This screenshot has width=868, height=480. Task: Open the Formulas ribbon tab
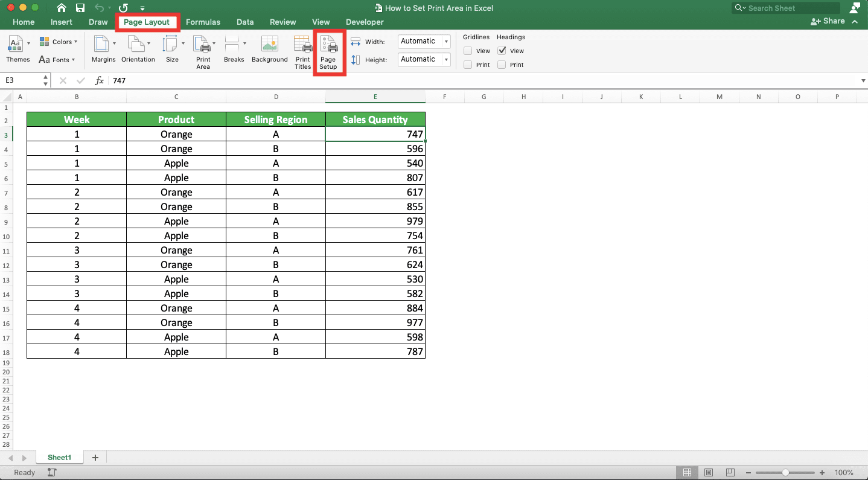[203, 22]
